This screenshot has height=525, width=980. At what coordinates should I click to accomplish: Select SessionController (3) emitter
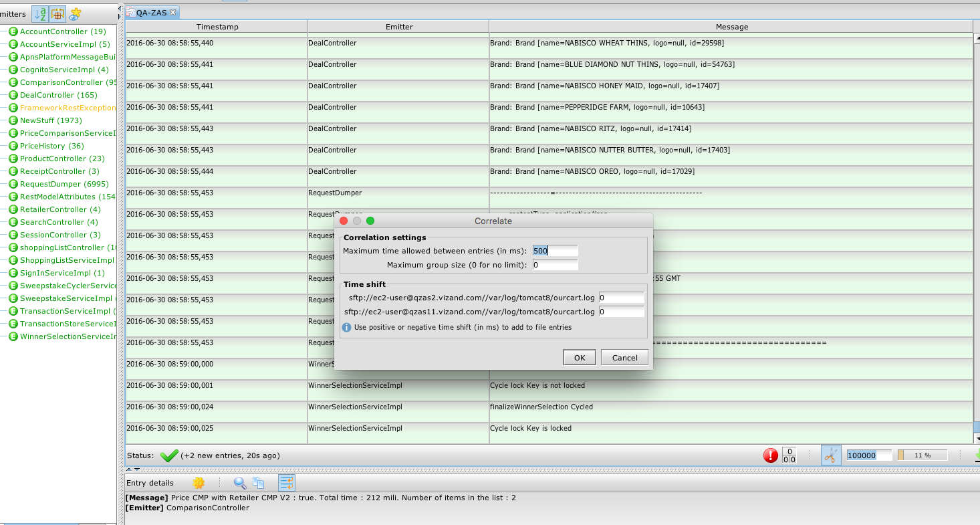tap(60, 235)
